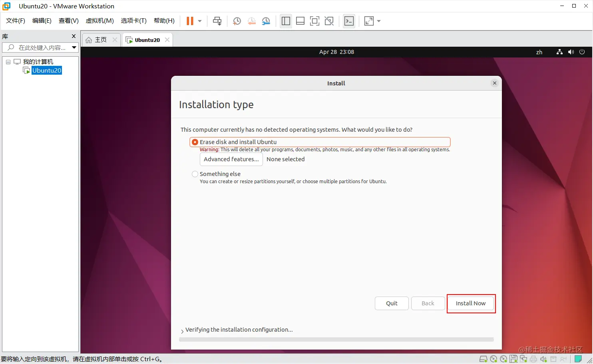Click the Ubuntu network status icon
This screenshot has width=593, height=364.
click(559, 52)
